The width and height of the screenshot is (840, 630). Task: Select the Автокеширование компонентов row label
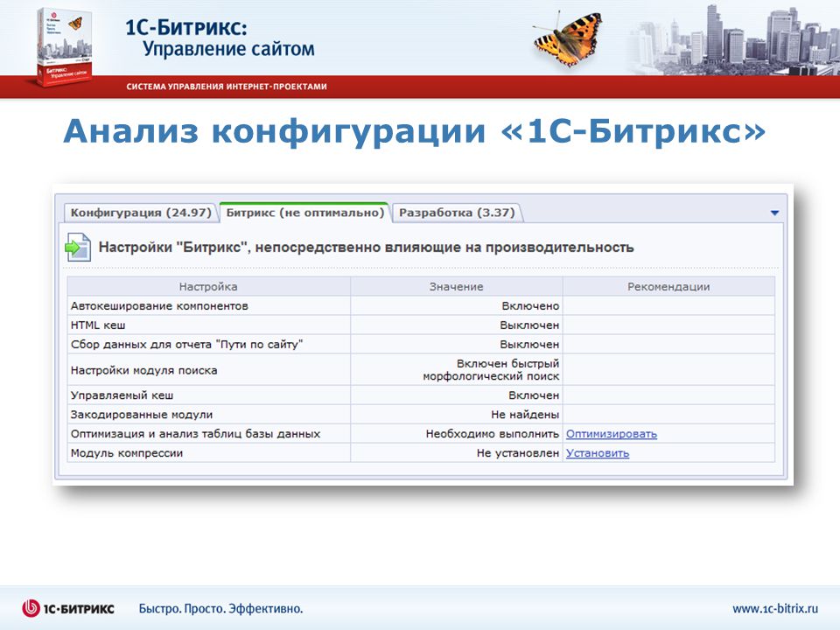tap(159, 306)
